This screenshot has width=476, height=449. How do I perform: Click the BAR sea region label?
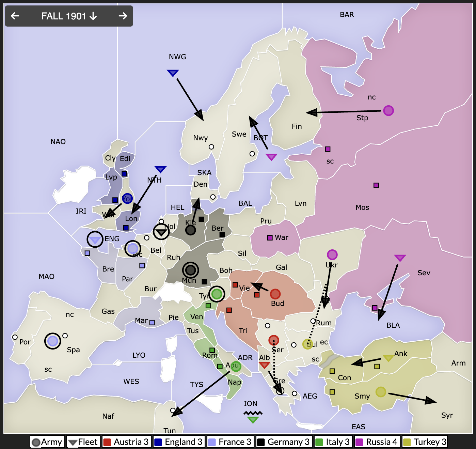pyautogui.click(x=347, y=14)
